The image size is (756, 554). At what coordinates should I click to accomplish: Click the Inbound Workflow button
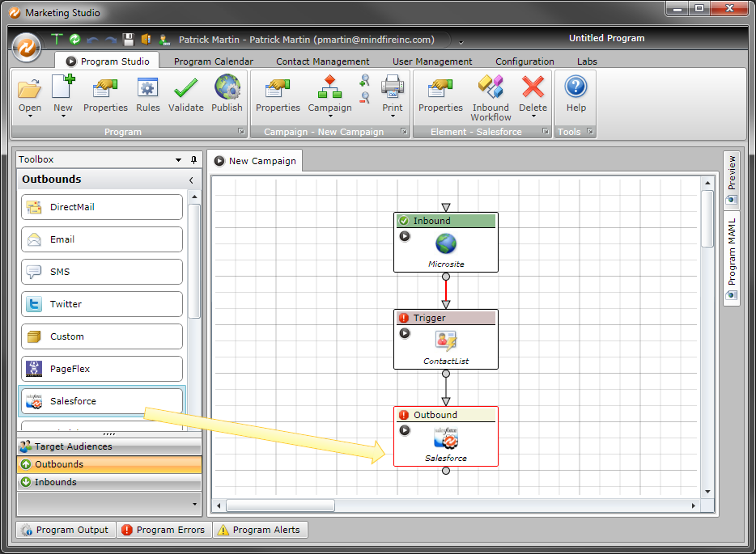491,99
